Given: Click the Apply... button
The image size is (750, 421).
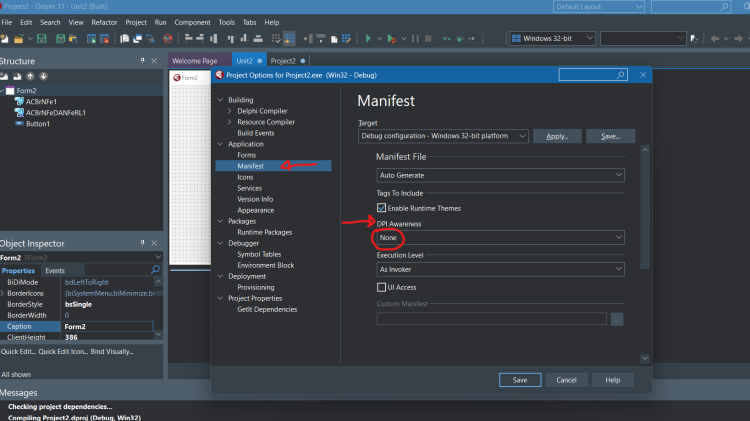Looking at the screenshot, I should coord(557,136).
